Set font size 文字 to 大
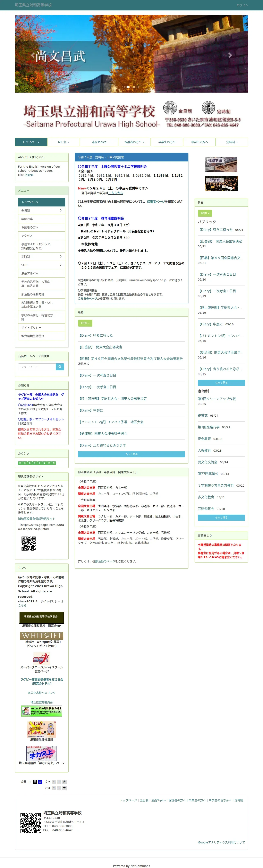 (64, 782)
